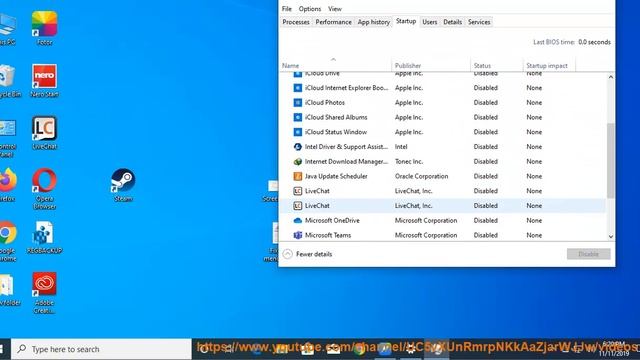640x360 pixels.
Task: Switch to the Services tab
Action: [x=479, y=22]
